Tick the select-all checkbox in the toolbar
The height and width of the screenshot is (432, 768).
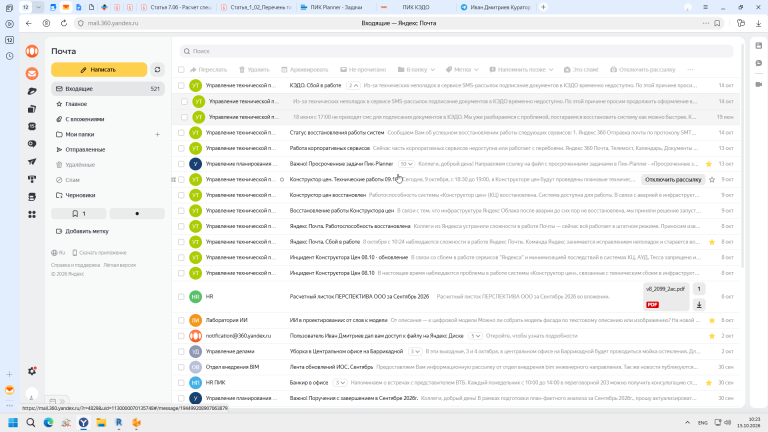tap(181, 70)
